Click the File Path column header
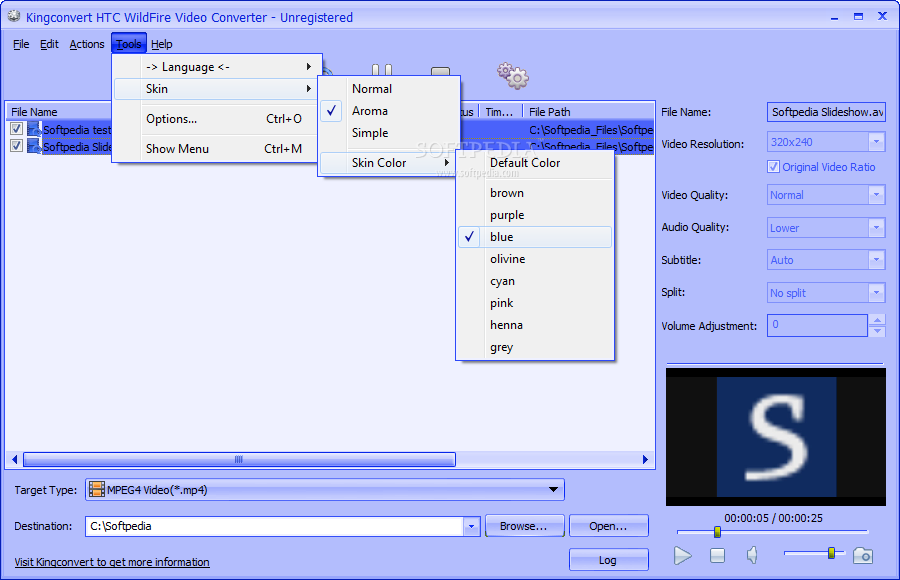 [x=588, y=112]
